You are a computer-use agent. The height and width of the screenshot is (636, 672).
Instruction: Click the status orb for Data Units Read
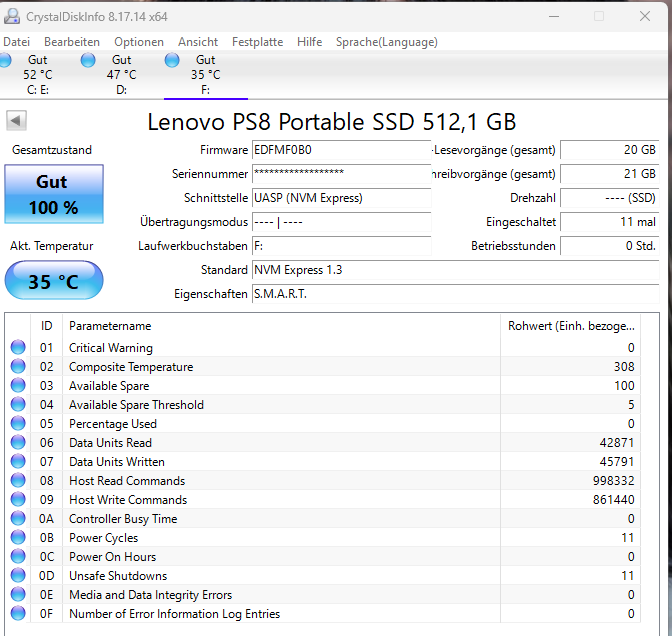pyautogui.click(x=18, y=442)
